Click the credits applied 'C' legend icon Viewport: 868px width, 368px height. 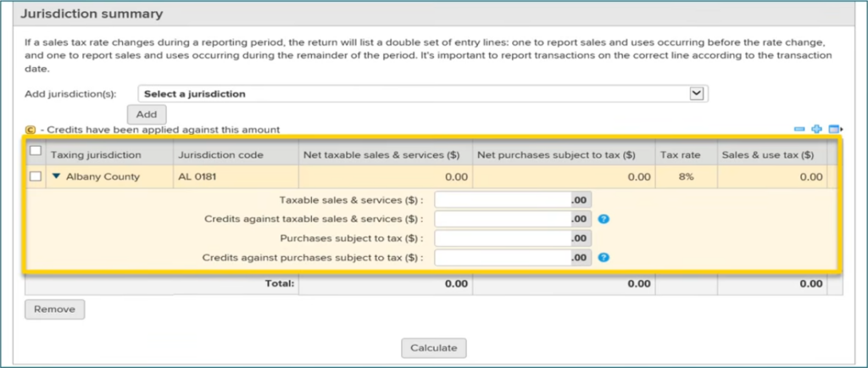tap(31, 130)
